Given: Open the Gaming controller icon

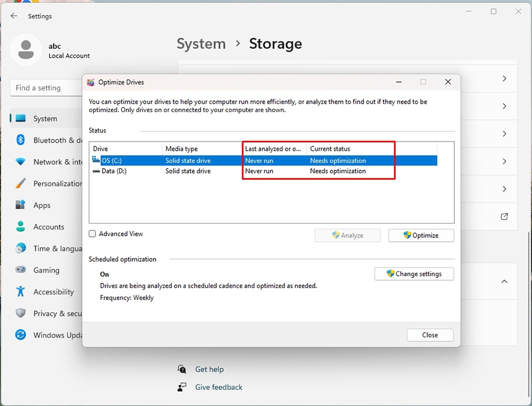Looking at the screenshot, I should tap(21, 270).
